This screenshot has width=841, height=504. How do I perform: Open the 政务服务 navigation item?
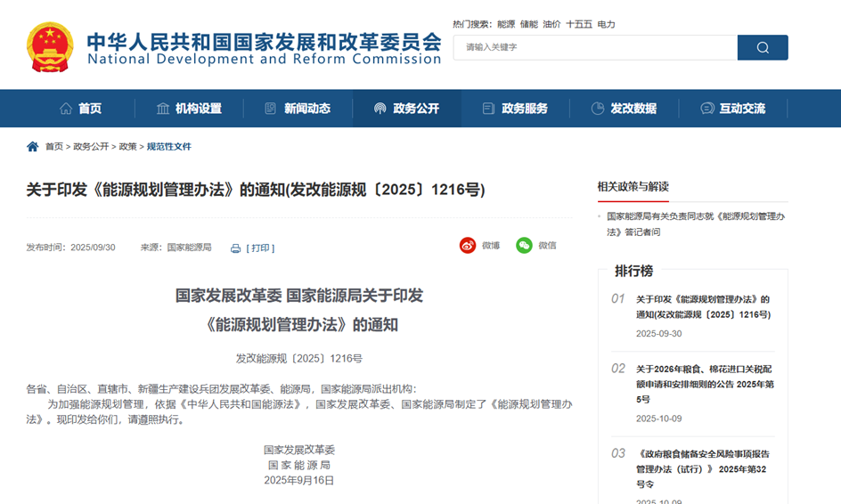point(515,109)
